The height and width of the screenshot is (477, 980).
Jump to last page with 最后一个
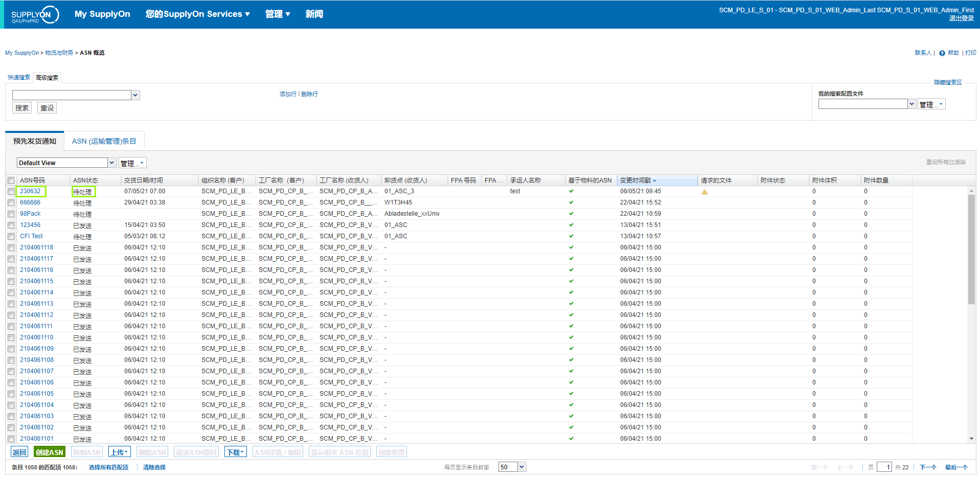(956, 467)
